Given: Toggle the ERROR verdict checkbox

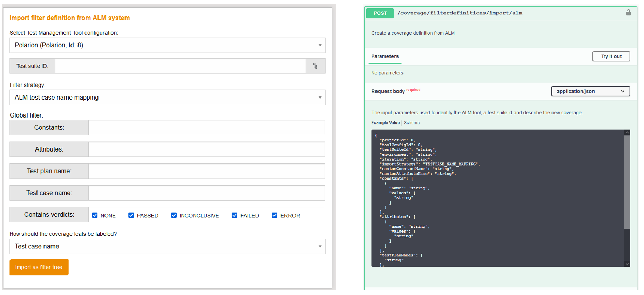Looking at the screenshot, I should [x=274, y=215].
